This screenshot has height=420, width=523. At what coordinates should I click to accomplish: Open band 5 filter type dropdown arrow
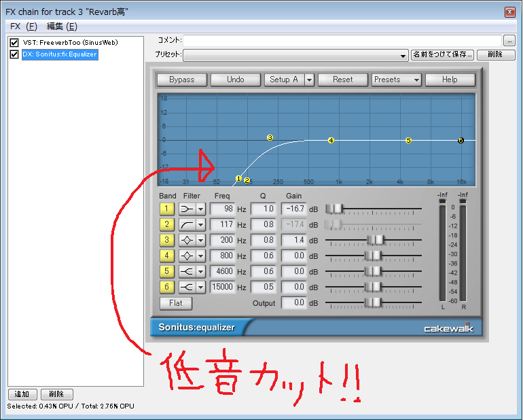pos(200,272)
